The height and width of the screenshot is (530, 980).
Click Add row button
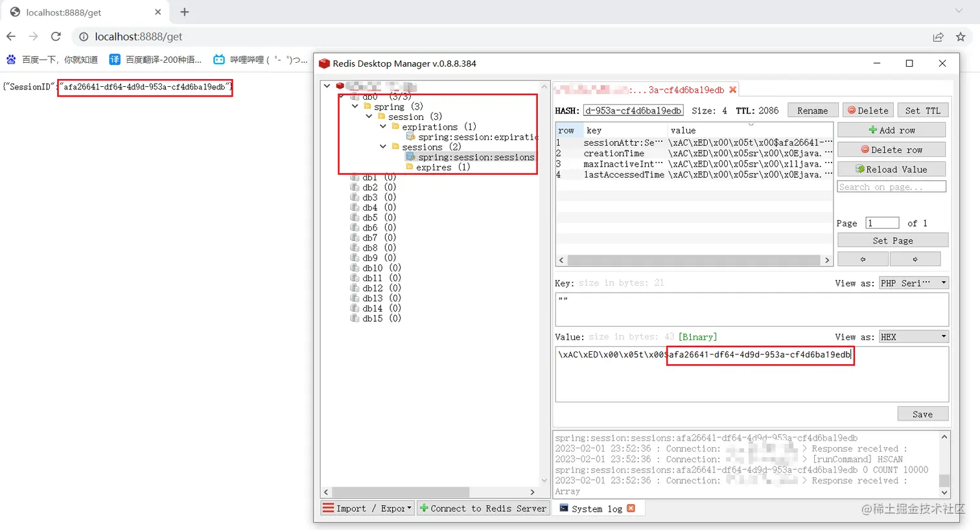click(892, 130)
